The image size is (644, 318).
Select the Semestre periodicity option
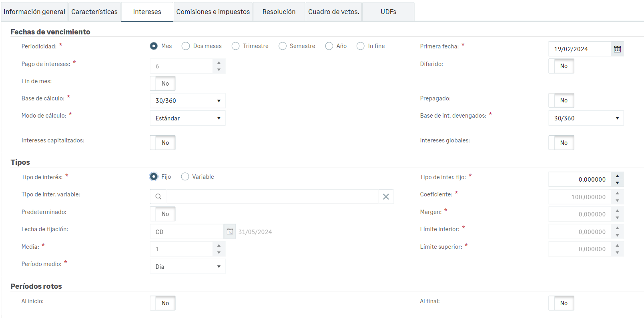coord(283,46)
